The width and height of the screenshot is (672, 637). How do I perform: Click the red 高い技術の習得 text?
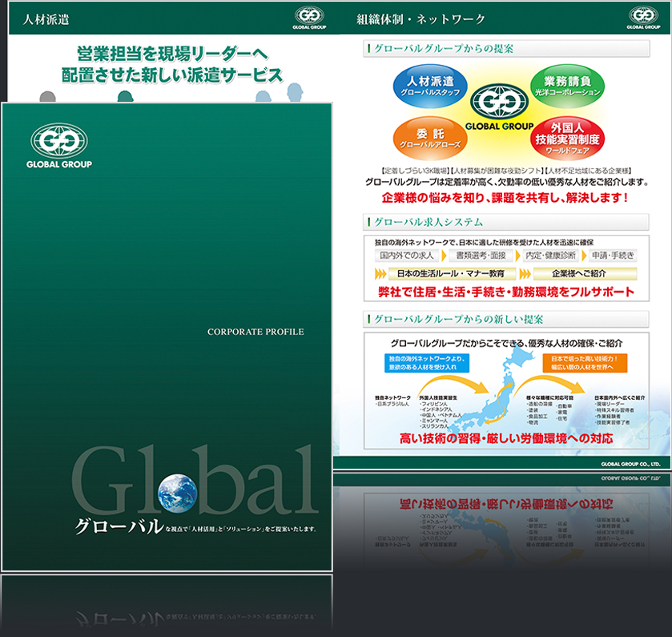click(x=506, y=438)
